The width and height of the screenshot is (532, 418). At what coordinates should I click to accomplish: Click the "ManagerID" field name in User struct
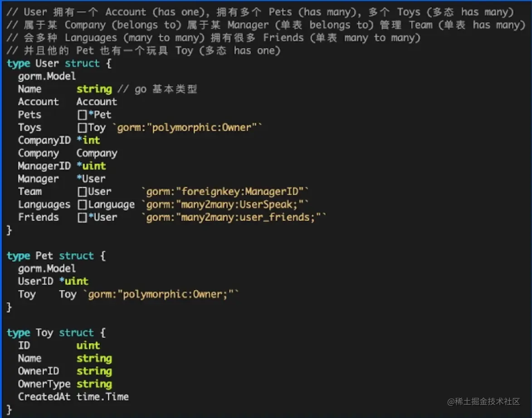(x=44, y=166)
